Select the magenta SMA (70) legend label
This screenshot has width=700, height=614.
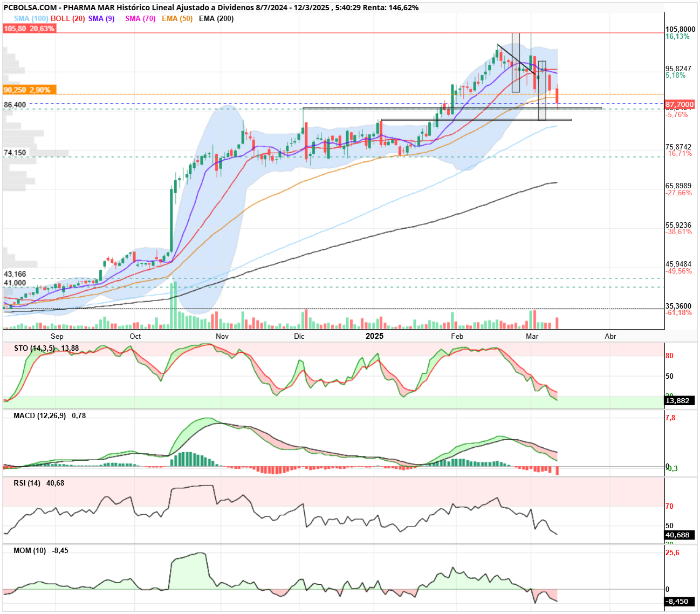click(x=140, y=18)
